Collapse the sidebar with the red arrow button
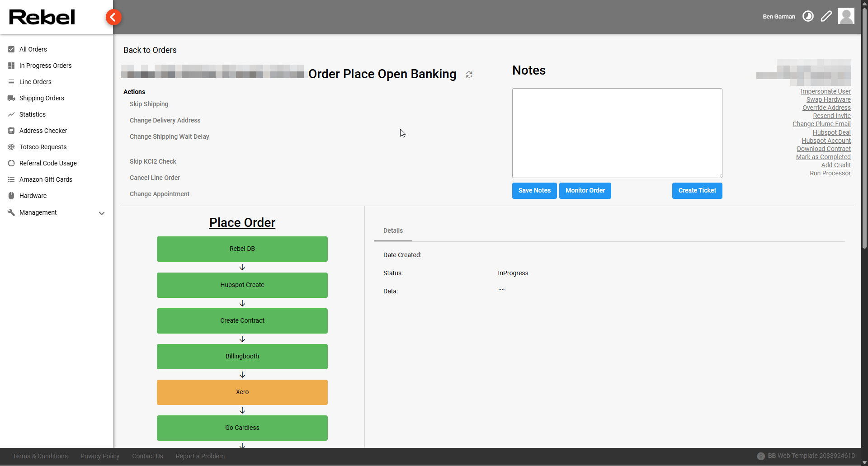Screen dimensions: 868x466 point(113,17)
